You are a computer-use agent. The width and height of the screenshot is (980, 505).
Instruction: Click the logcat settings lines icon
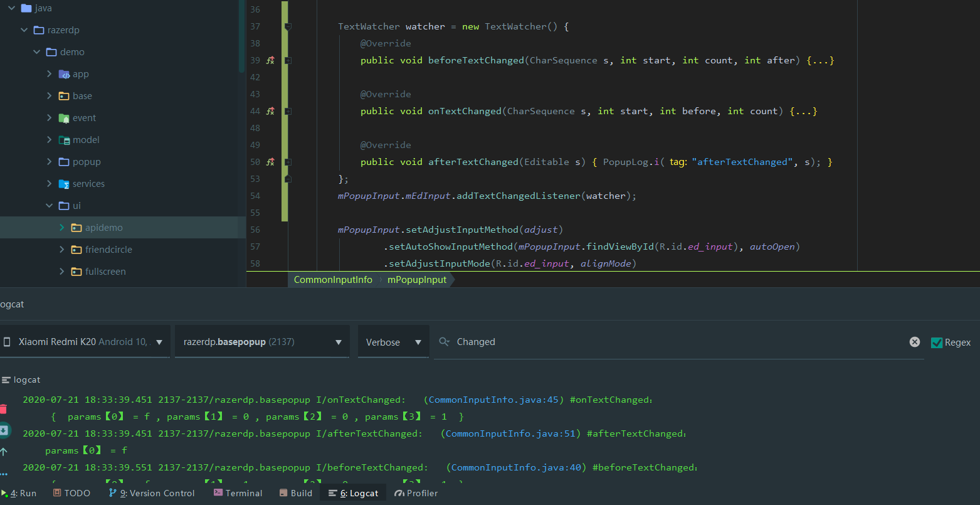point(6,380)
